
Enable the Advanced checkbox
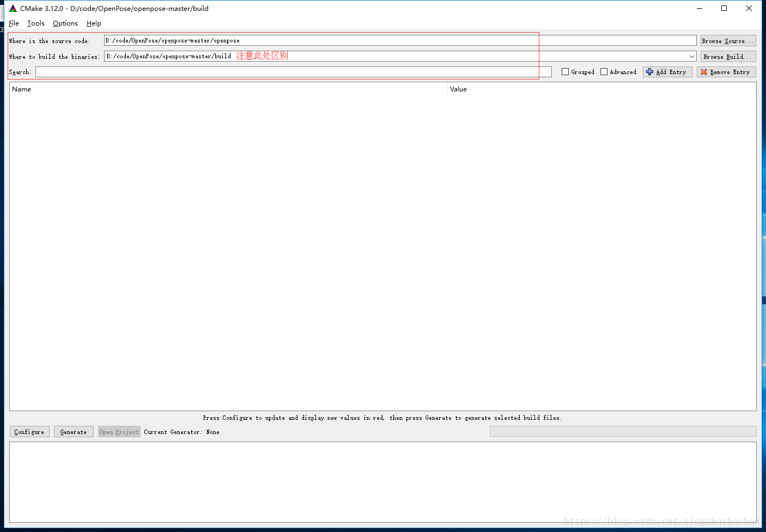(604, 72)
